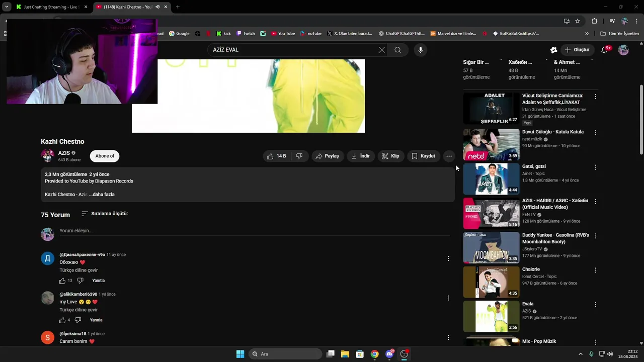
Task: Open the Google bookmark
Action: coord(179,34)
